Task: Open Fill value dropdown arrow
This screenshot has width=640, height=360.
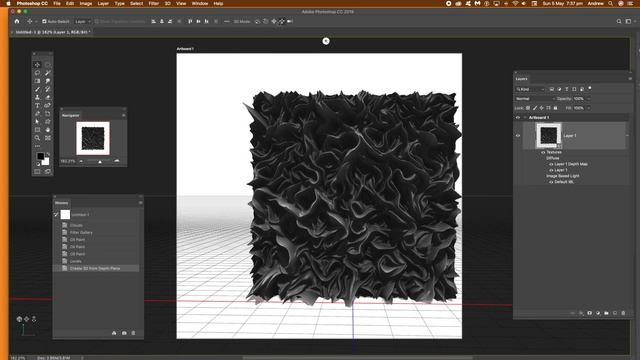Action: [589, 108]
